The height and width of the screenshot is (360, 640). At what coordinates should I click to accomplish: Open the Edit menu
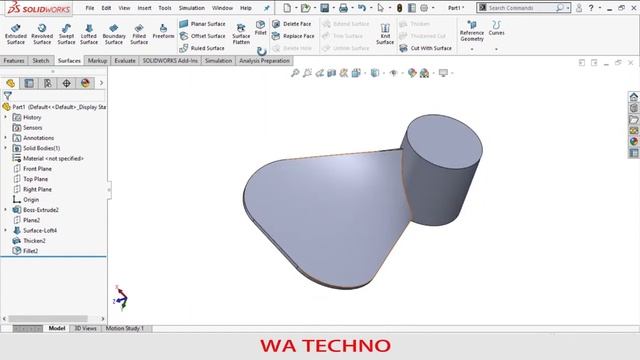106,8
